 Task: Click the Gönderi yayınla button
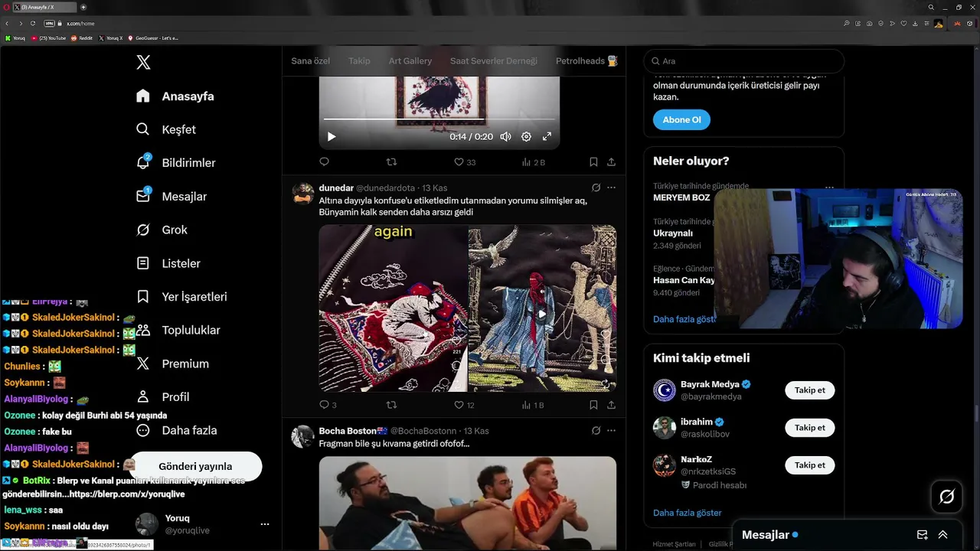[x=195, y=466]
